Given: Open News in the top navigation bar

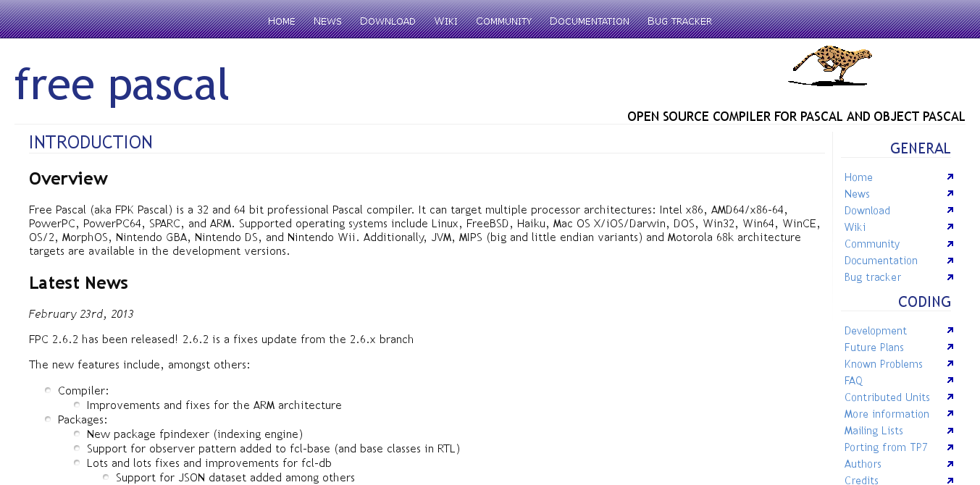Looking at the screenshot, I should click(x=327, y=22).
